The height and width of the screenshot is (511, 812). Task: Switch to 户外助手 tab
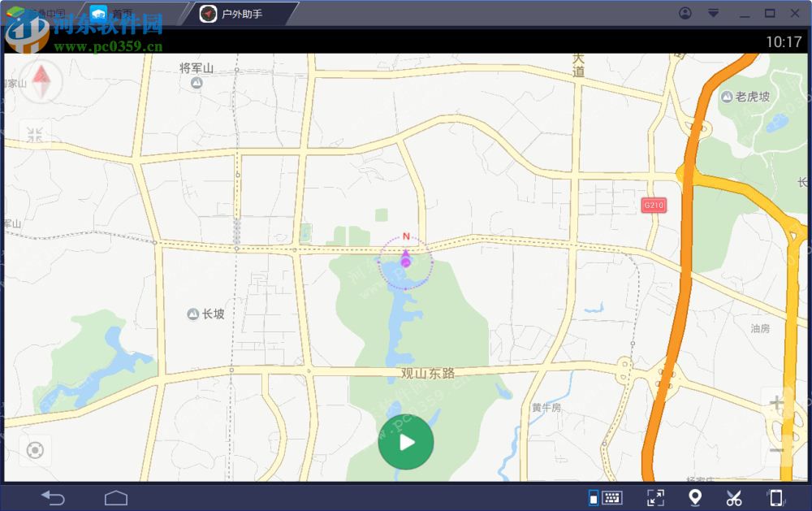tap(241, 14)
